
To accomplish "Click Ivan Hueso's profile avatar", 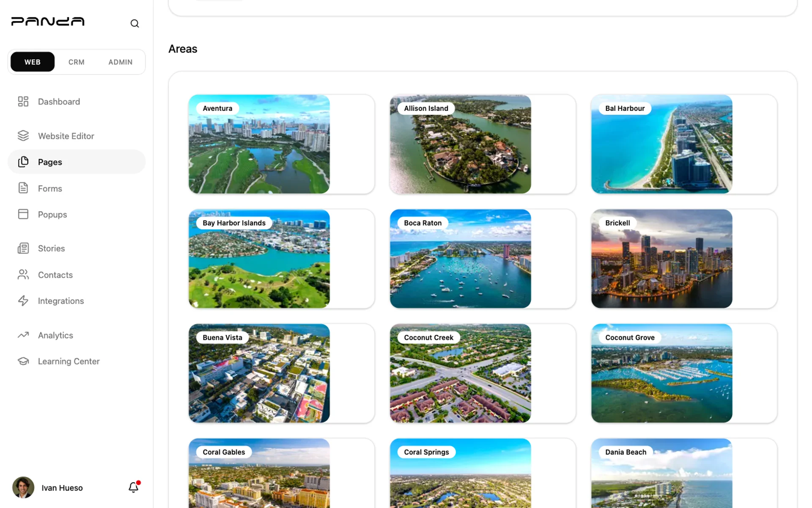I will click(23, 488).
